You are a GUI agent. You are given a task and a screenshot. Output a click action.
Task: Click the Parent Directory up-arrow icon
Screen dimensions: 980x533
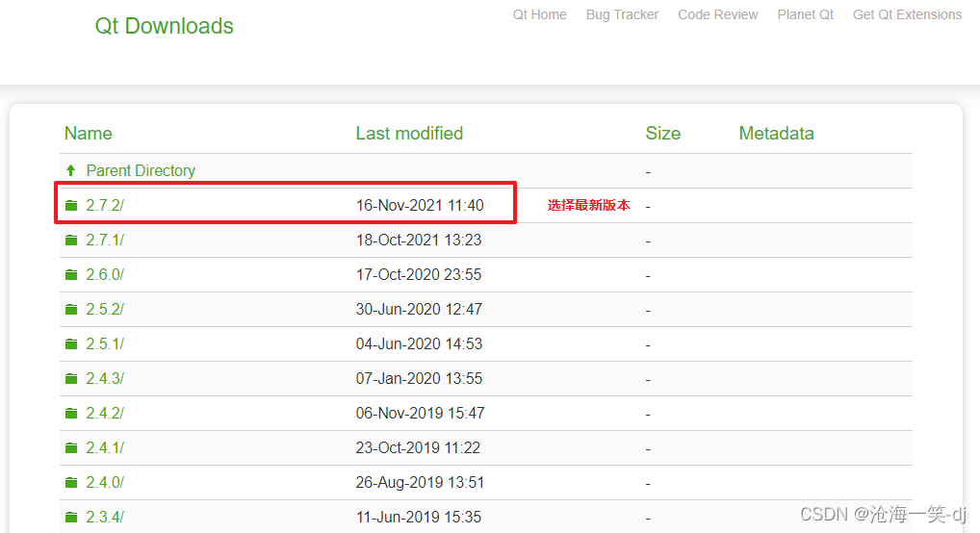[70, 170]
